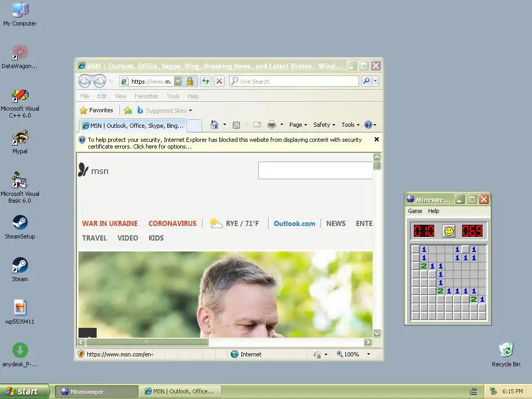Open the CORONAVIRUS link
This screenshot has width=532, height=399.
tap(172, 223)
